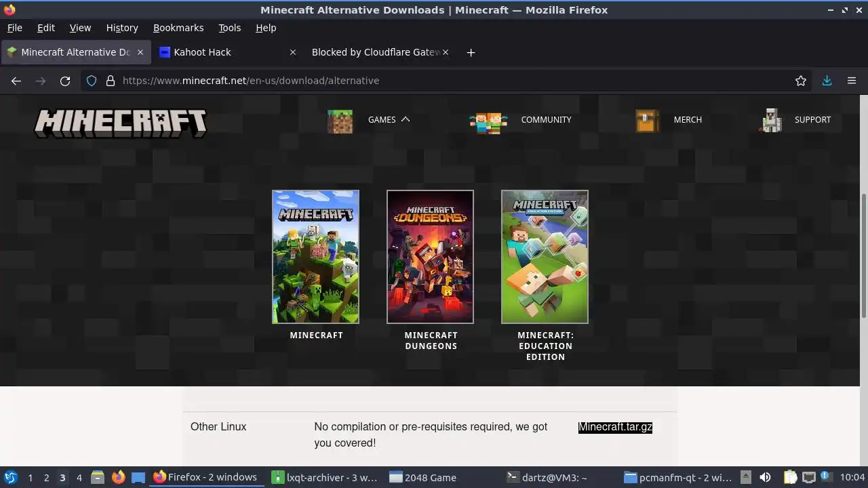This screenshot has height=488, width=868.
Task: Focus the dartz@VM3 terminal taskbar button
Action: tap(561, 477)
